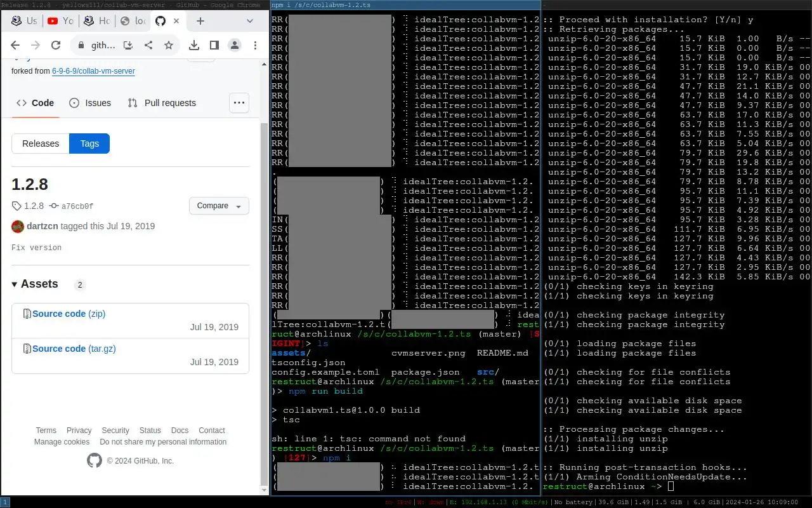Open the Docs footer link
The image size is (812, 508).
click(x=180, y=431)
